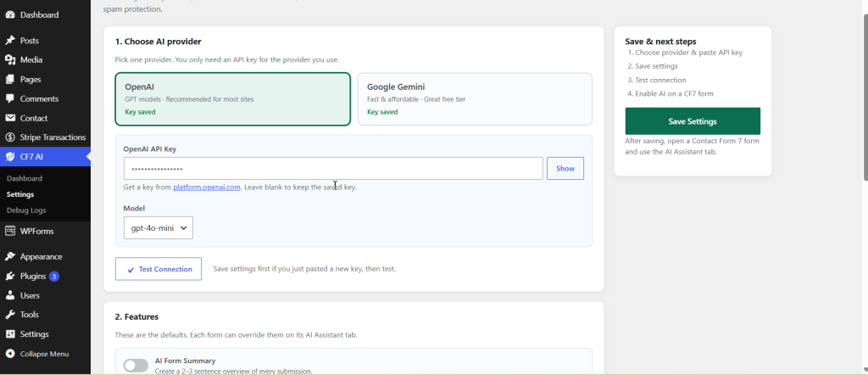Click the Pages icon in sidebar
868x375 pixels.
[x=10, y=79]
